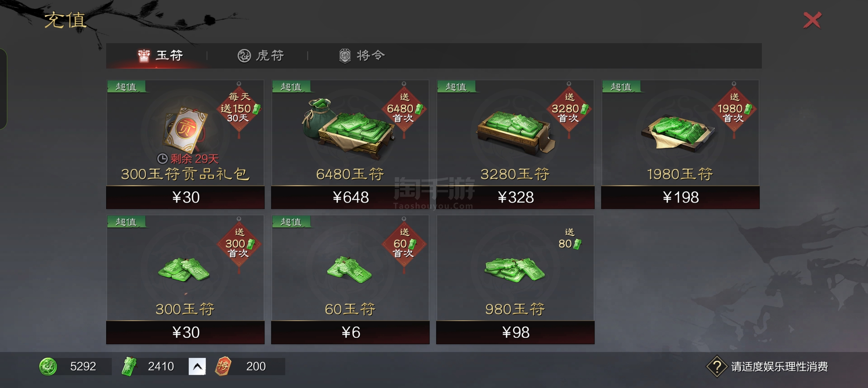Click the tribute gift pack card icon
868x388 pixels.
coord(186,128)
